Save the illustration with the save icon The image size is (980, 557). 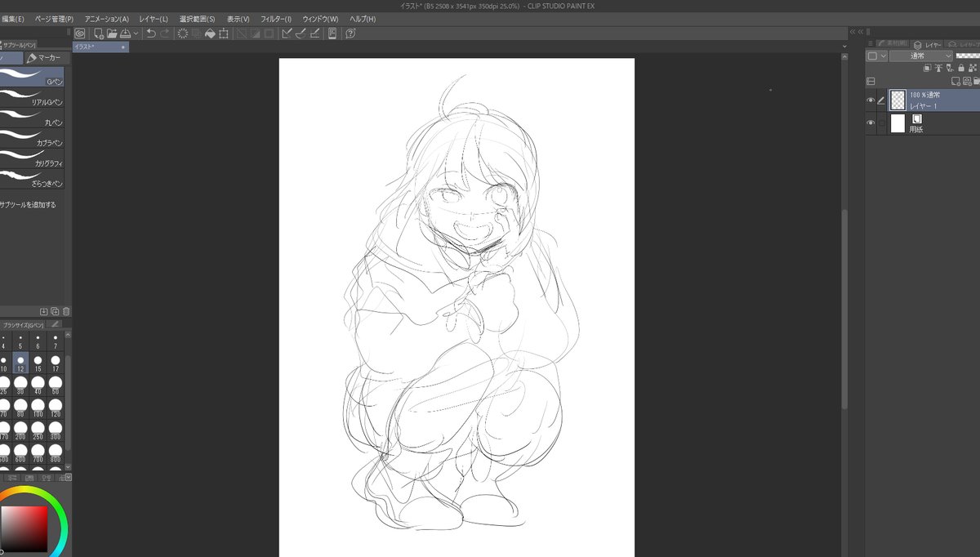tap(125, 33)
